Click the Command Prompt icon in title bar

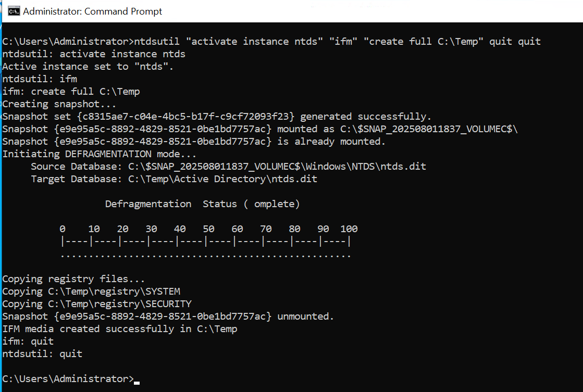pos(14,11)
